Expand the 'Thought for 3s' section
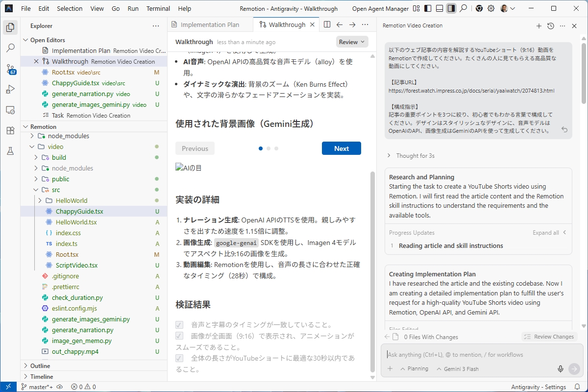The height and width of the screenshot is (392, 588). (x=411, y=155)
